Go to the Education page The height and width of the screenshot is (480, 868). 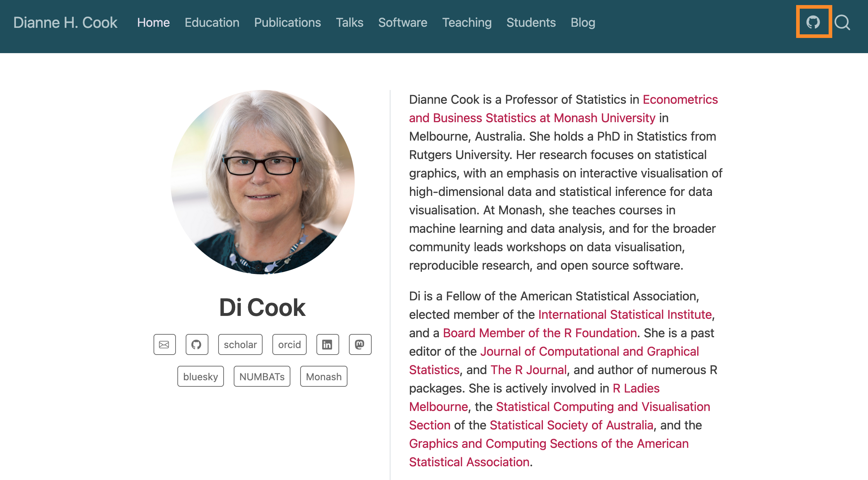[212, 22]
